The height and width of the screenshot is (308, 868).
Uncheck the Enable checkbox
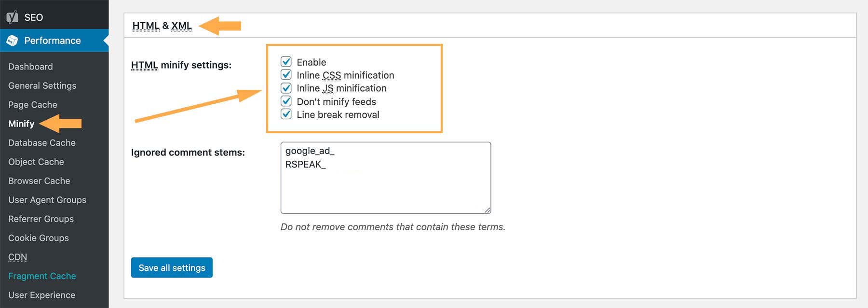(286, 62)
